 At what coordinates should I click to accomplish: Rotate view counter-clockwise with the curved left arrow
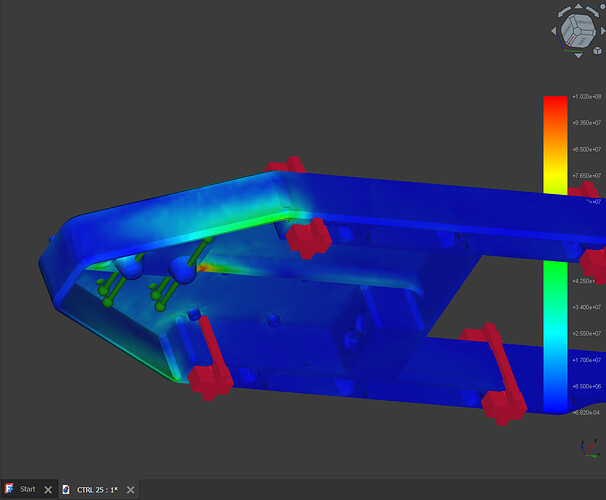pyautogui.click(x=562, y=12)
